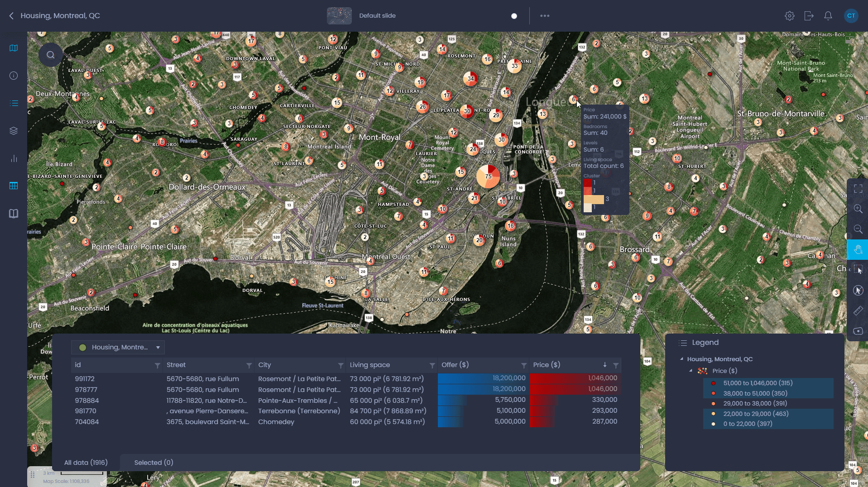Open the map view icon in left sidebar
The image size is (868, 487).
(x=14, y=48)
